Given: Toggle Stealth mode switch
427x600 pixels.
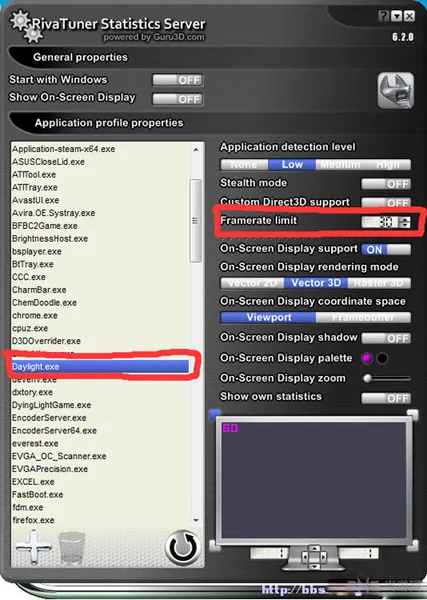Looking at the screenshot, I should [386, 184].
